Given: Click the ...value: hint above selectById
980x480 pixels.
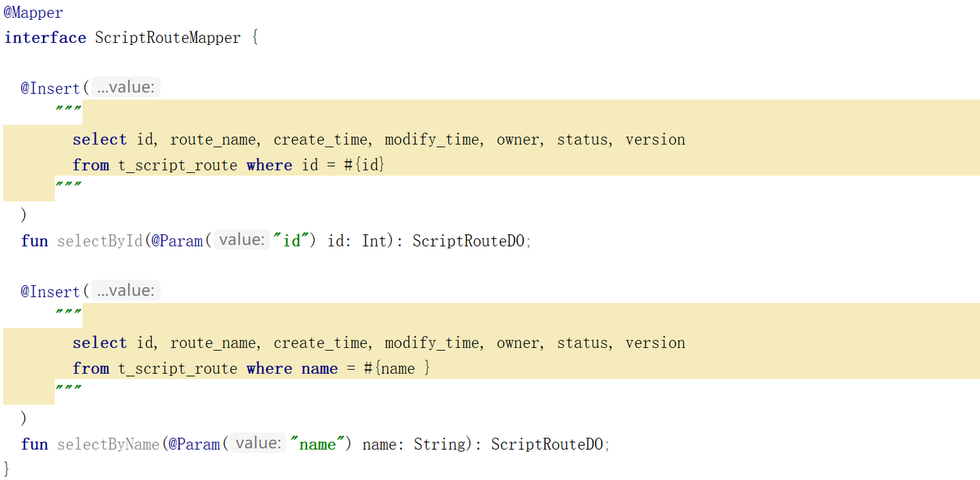Looking at the screenshot, I should tap(126, 87).
